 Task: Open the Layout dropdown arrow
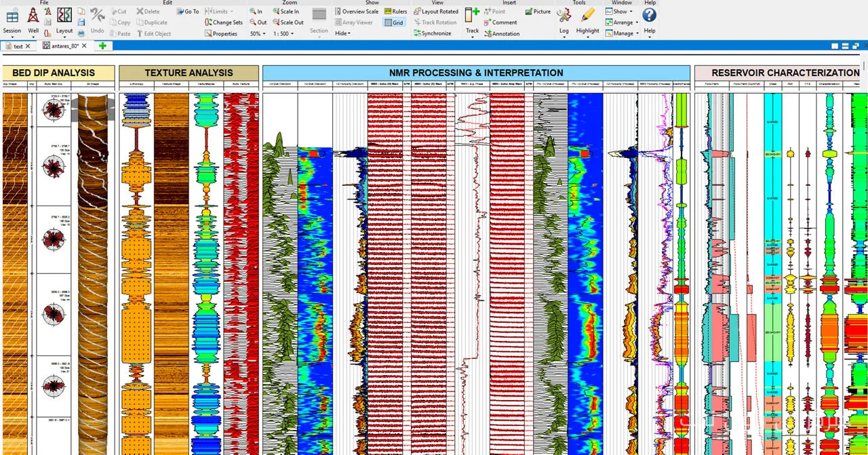coord(64,37)
